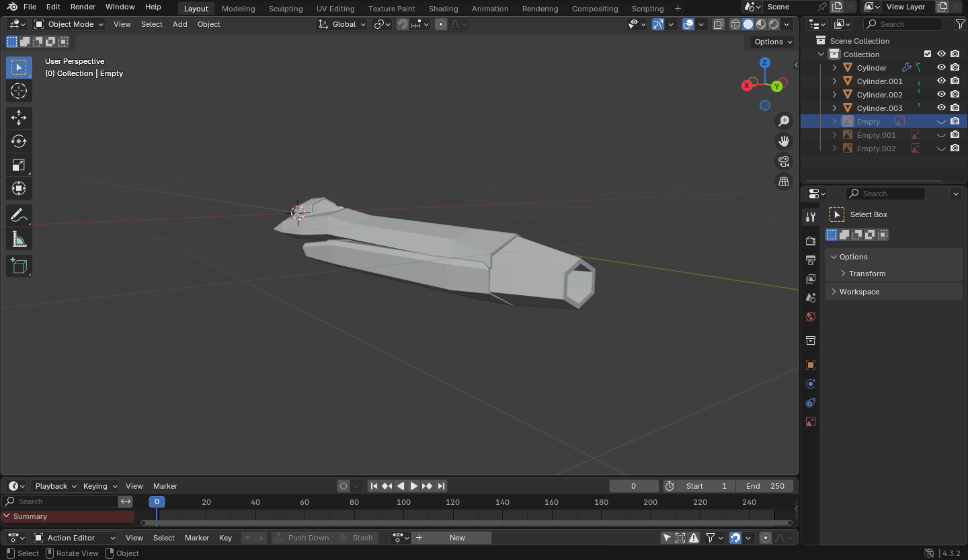Play the animation forward

[414, 486]
